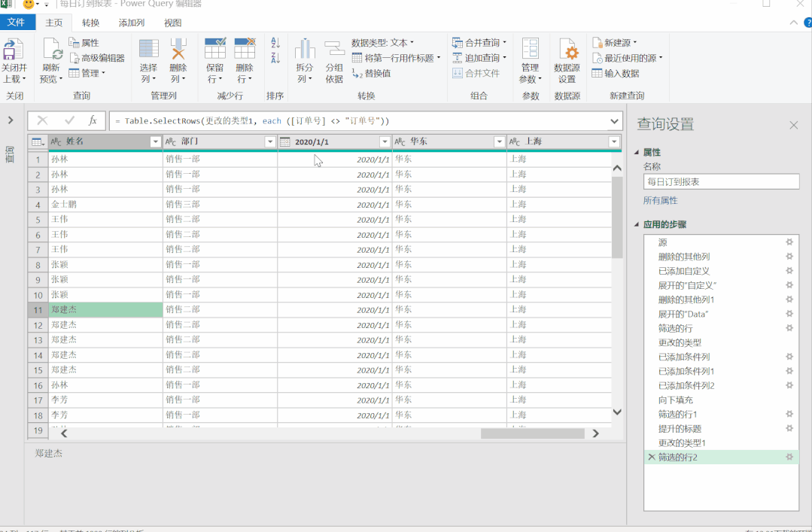Click the Choose Columns (选择列) icon
The height and width of the screenshot is (532, 812).
148,48
